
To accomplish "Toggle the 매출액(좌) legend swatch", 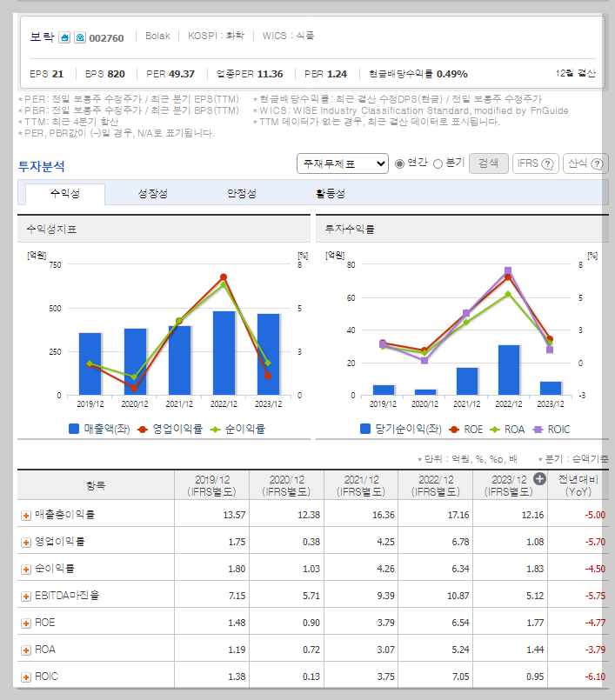I will 74,429.
